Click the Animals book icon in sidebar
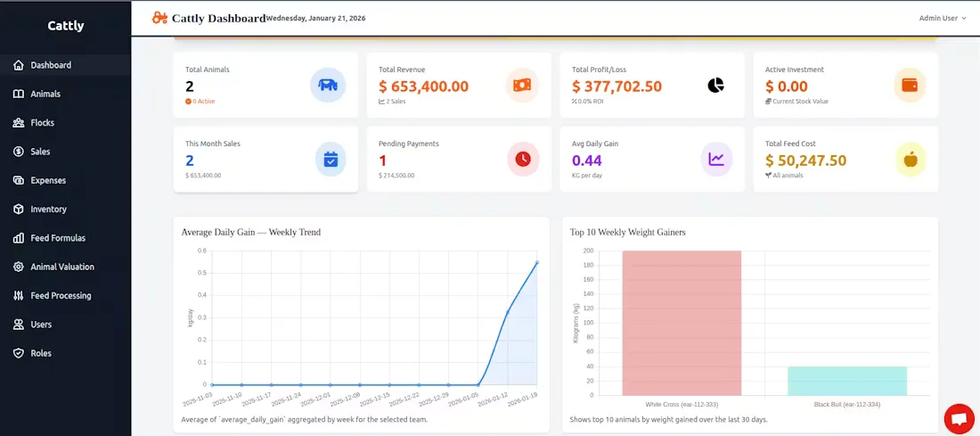 [x=19, y=94]
